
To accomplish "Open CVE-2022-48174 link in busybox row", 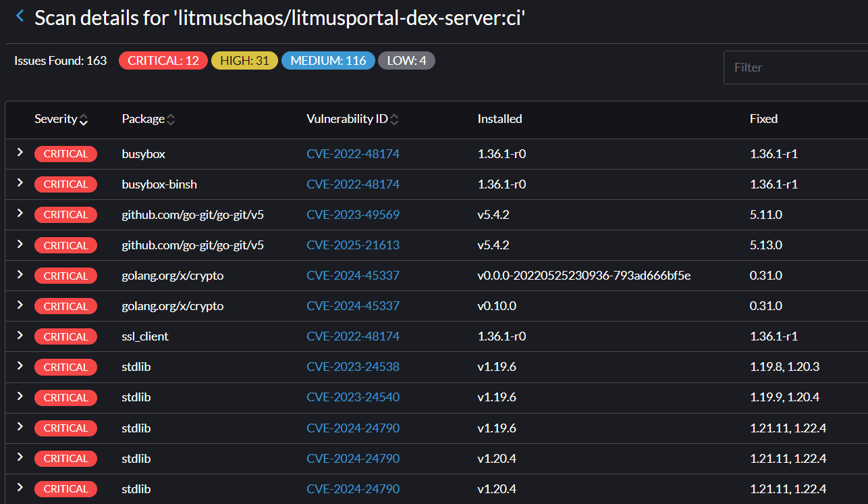I will click(353, 154).
